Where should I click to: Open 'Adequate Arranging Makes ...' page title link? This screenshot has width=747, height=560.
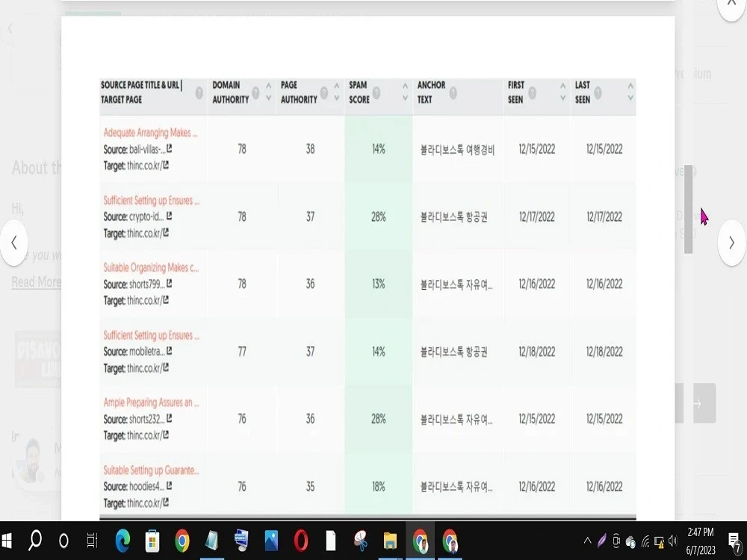coord(151,133)
